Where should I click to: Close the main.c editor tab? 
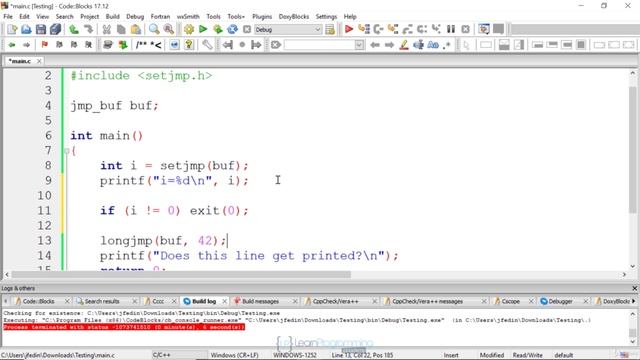[39, 61]
